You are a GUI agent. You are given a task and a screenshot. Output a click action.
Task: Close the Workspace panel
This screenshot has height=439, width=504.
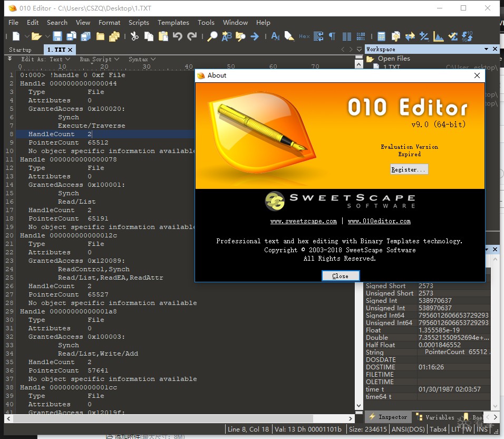click(495, 49)
